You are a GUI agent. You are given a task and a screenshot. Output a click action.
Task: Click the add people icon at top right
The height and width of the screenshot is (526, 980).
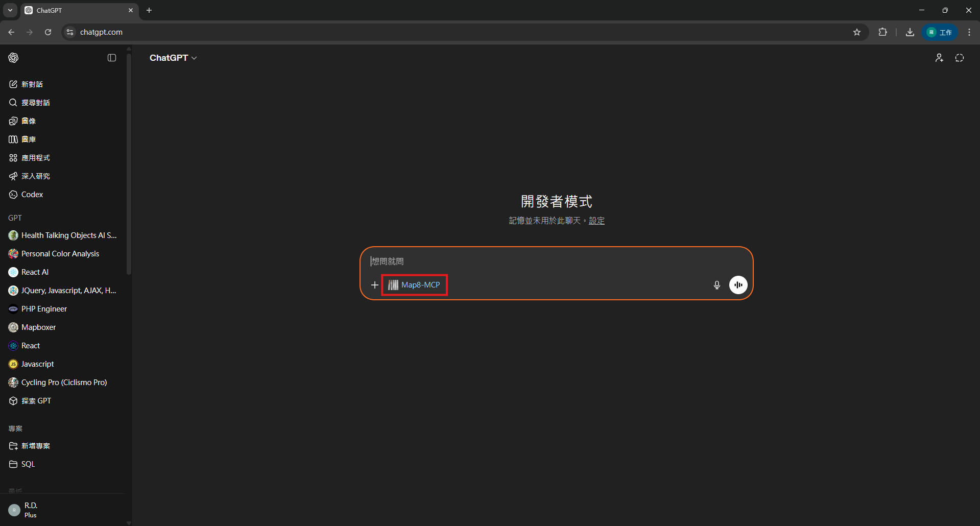939,58
